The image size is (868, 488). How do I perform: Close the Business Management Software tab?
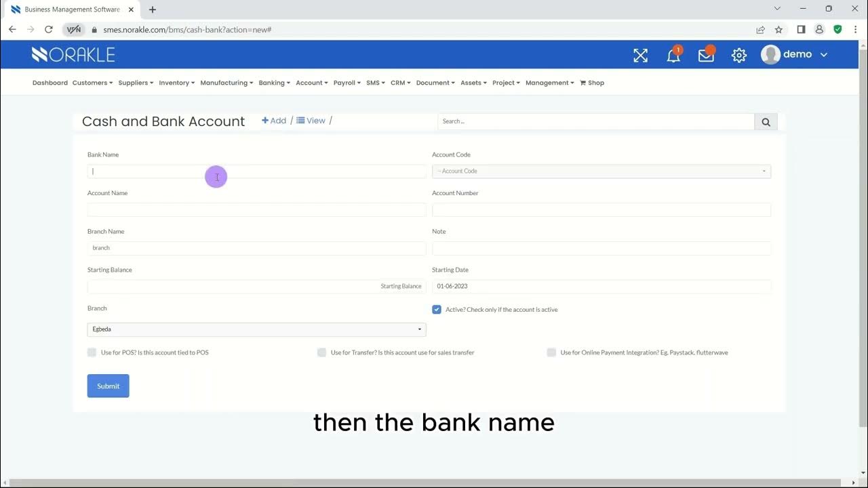pos(131,9)
